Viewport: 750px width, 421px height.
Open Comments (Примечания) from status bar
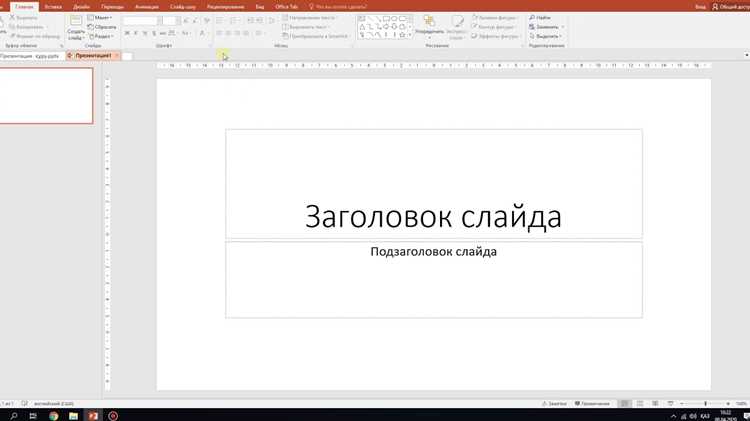pos(592,404)
